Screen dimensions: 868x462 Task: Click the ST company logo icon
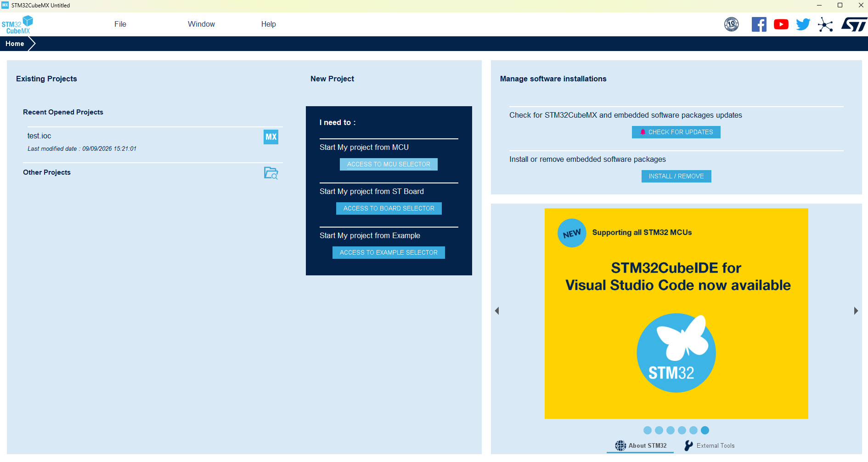point(854,24)
